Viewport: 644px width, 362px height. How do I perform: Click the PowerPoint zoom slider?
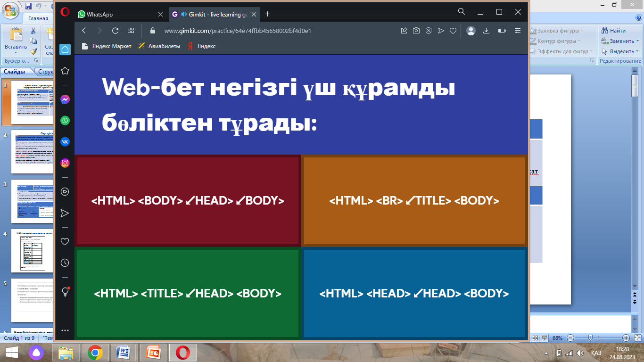point(590,338)
